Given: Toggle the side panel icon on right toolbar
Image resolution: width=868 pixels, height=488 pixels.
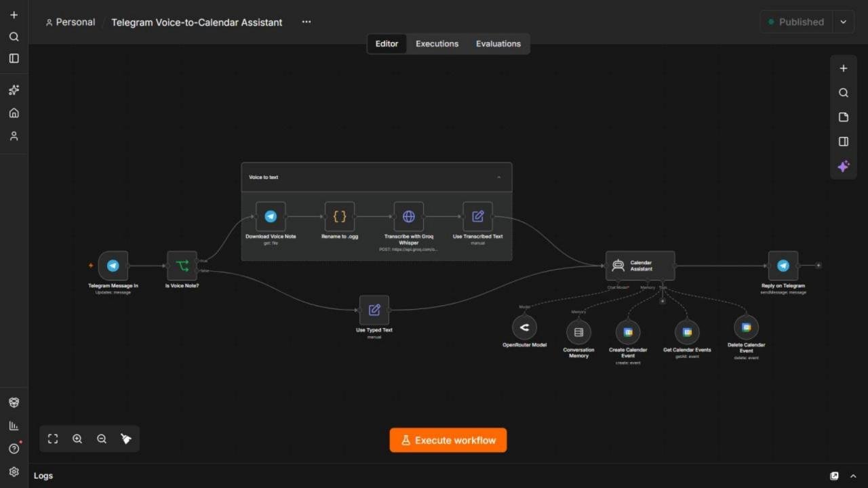Looking at the screenshot, I should click(844, 142).
